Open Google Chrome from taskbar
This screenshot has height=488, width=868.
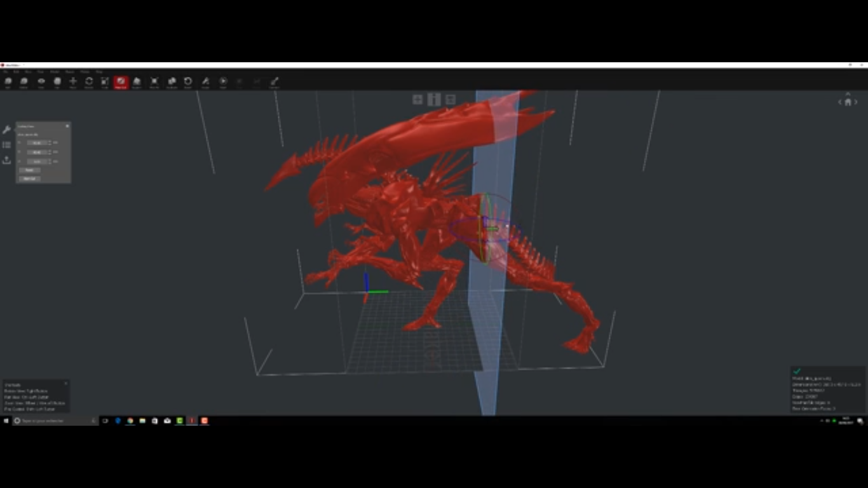tap(130, 421)
